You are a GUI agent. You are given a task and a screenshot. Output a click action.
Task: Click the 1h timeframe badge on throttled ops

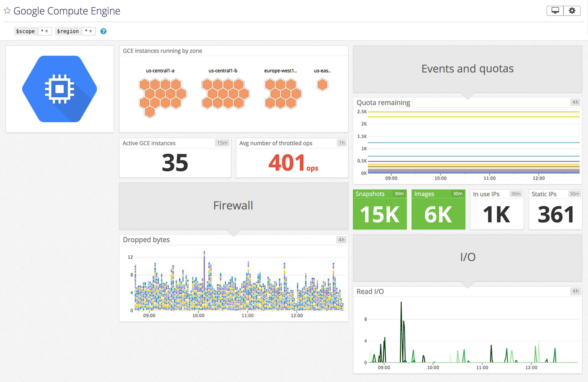(x=341, y=143)
